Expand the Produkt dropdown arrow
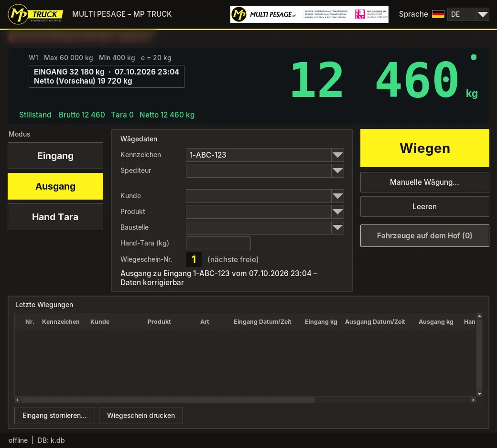Screen dimensions: 497x448 click(x=337, y=212)
